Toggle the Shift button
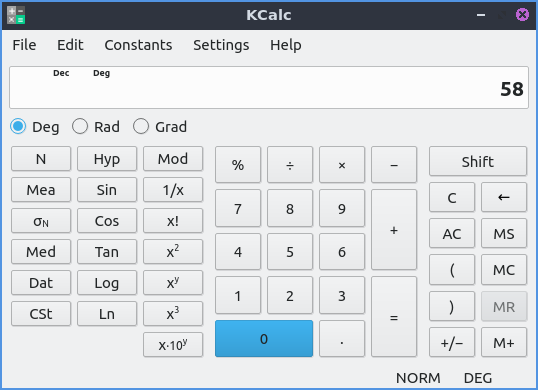Viewport: 538px width, 390px height. 478,162
